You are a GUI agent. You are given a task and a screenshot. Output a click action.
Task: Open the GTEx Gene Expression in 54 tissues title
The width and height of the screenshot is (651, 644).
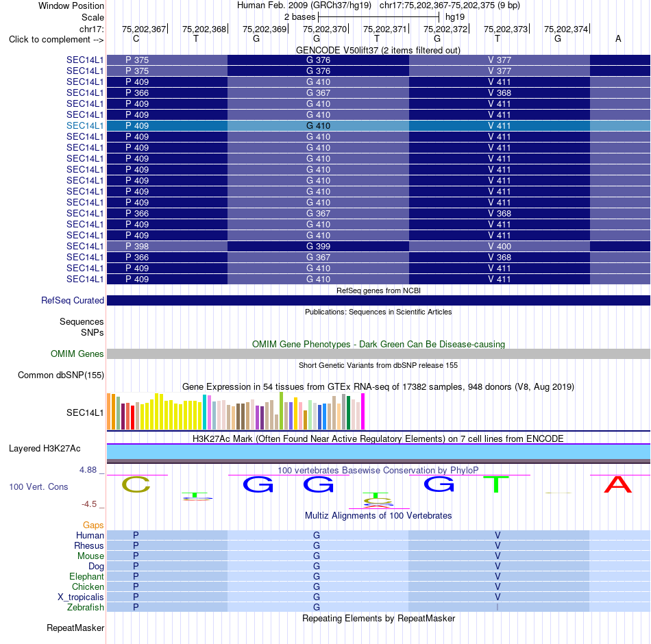coord(378,386)
